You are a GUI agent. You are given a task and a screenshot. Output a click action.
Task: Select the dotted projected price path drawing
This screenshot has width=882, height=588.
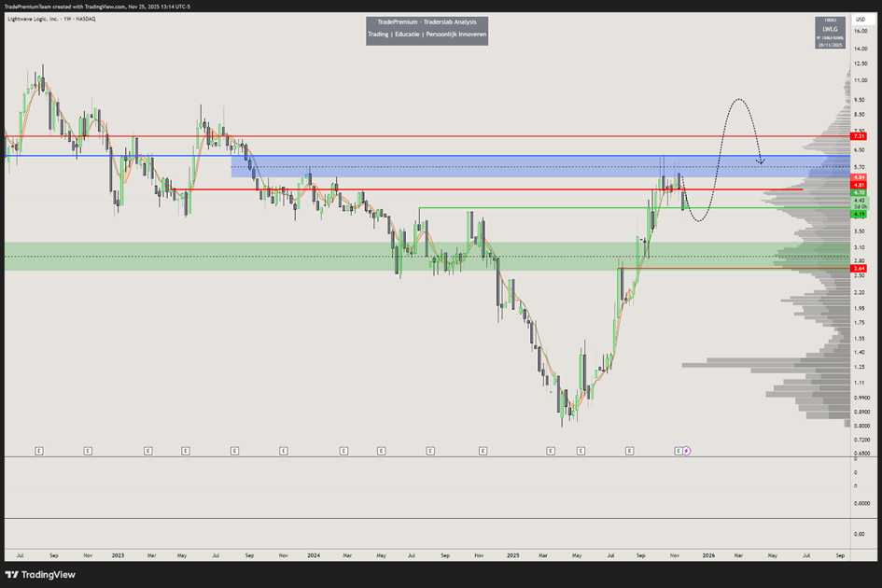[x=722, y=161]
